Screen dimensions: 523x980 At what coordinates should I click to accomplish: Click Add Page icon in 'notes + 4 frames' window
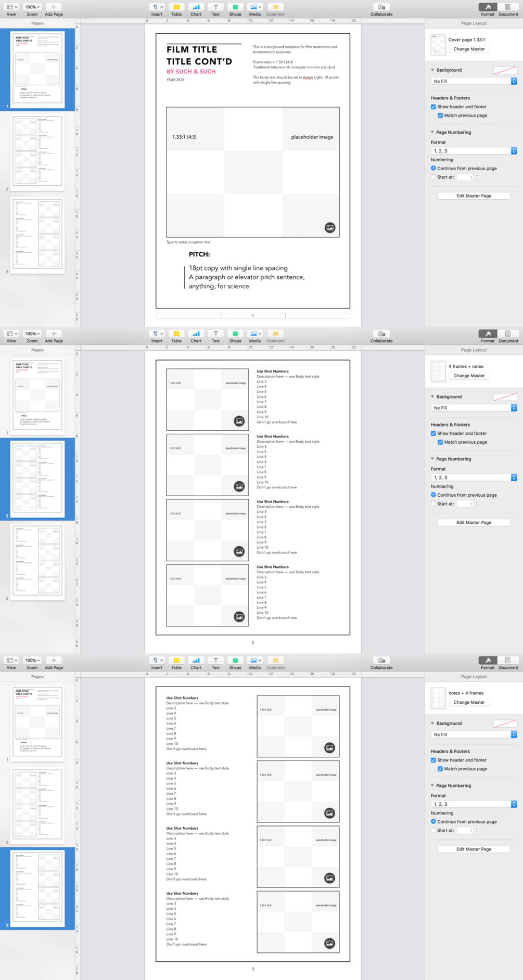[x=54, y=661]
